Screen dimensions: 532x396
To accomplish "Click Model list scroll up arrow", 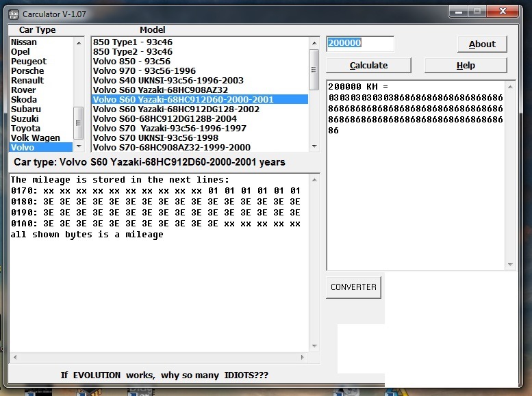I will coord(314,42).
